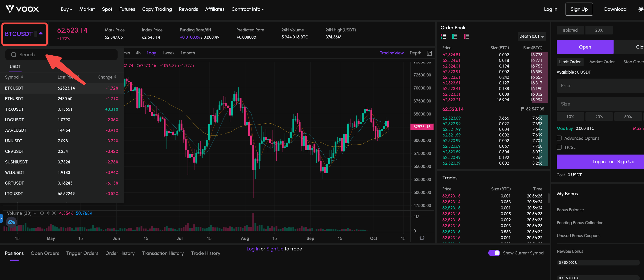Click the order Price input field
This screenshot has height=280, width=644.
pos(600,86)
